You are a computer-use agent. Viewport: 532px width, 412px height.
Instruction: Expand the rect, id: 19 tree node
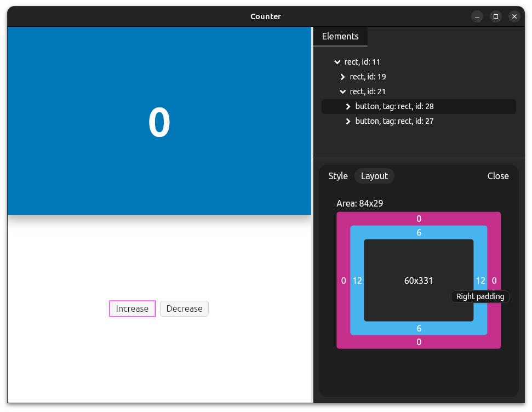tap(342, 77)
